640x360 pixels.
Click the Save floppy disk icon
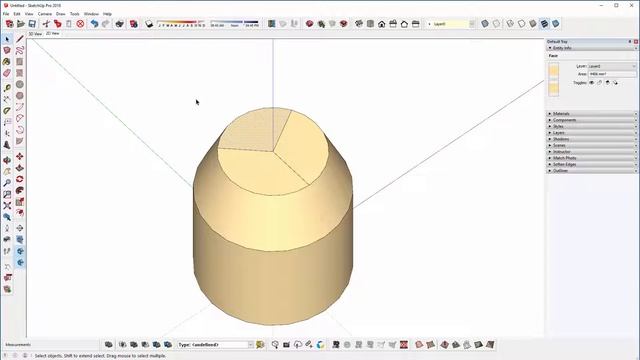[32, 24]
